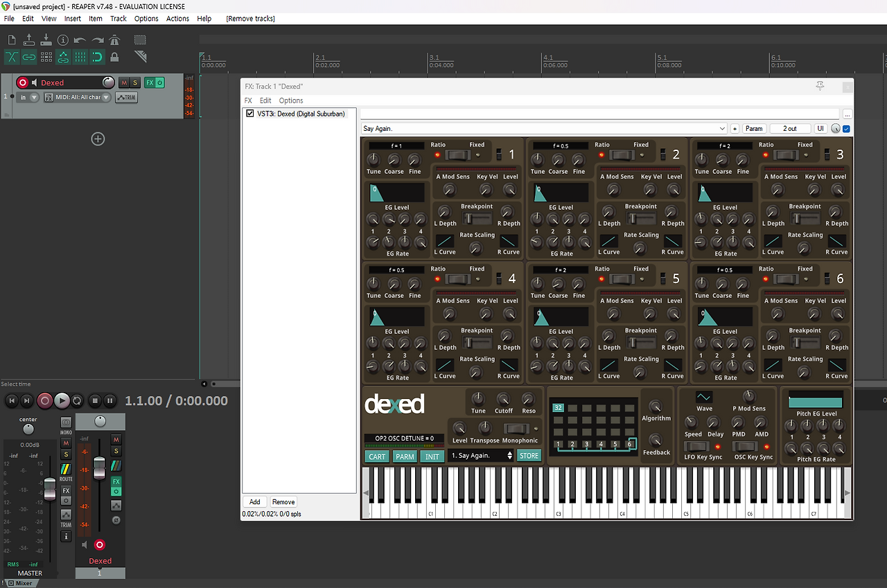Screen dimensions: 887x588
Task: Toggle the Monophonic switch in Dexed
Action: point(516,429)
